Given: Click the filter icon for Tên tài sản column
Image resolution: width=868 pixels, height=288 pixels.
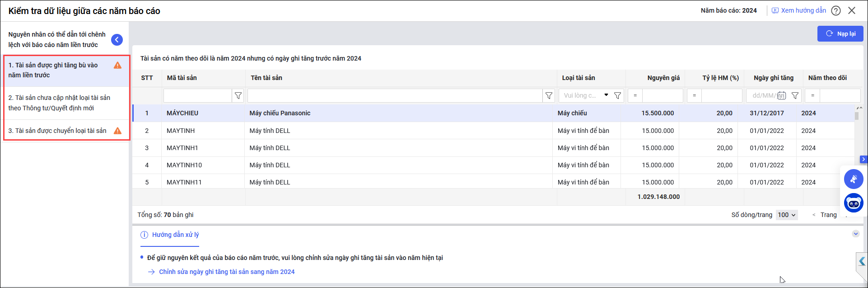Looking at the screenshot, I should [549, 95].
